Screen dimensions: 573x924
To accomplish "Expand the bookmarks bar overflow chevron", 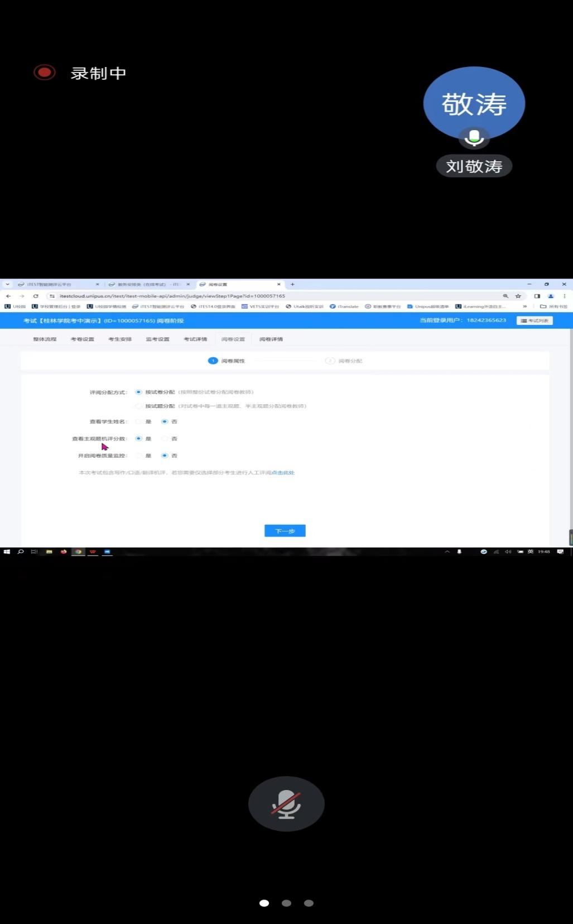I will [x=524, y=307].
